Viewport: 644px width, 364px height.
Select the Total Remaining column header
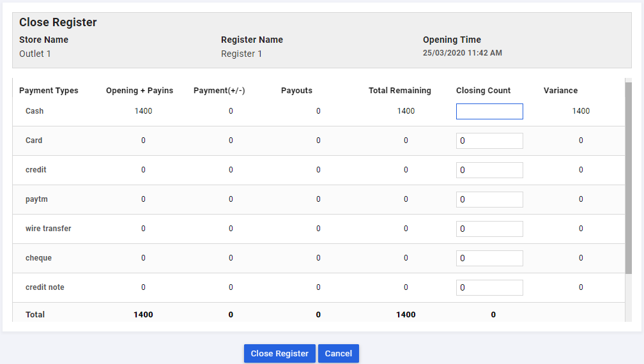(400, 90)
